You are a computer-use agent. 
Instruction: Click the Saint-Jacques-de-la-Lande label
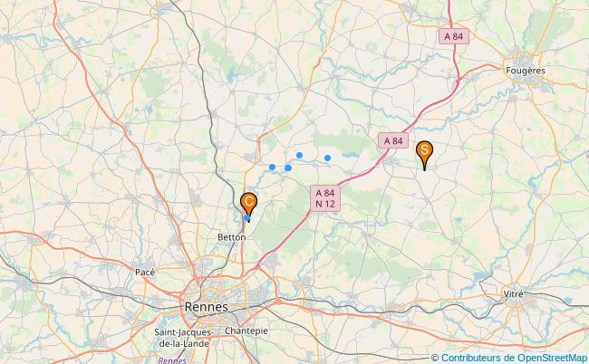pos(184,338)
